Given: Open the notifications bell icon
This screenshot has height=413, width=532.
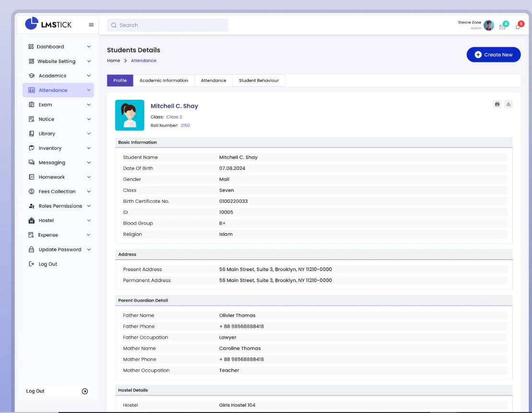Looking at the screenshot, I should 518,27.
